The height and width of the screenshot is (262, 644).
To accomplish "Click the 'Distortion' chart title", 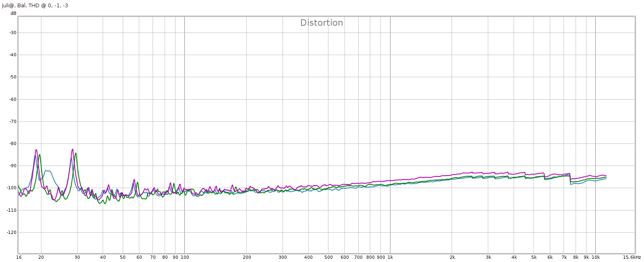I will point(322,23).
